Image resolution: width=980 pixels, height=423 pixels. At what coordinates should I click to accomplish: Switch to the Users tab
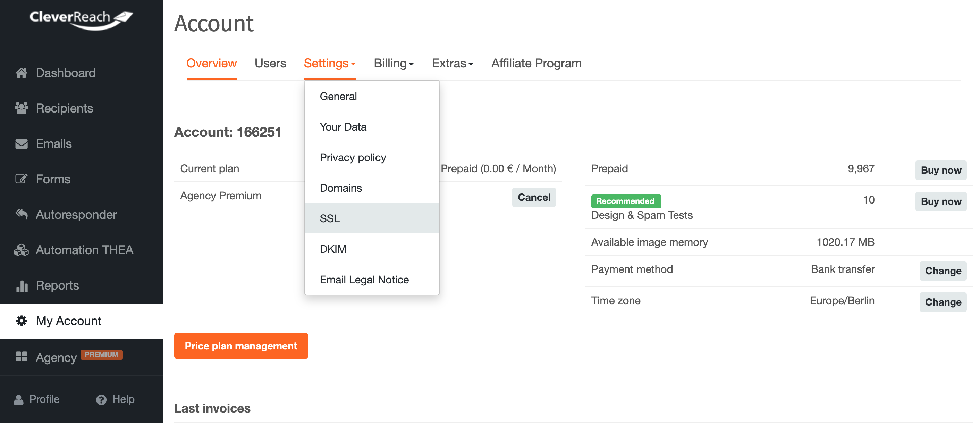pos(270,63)
